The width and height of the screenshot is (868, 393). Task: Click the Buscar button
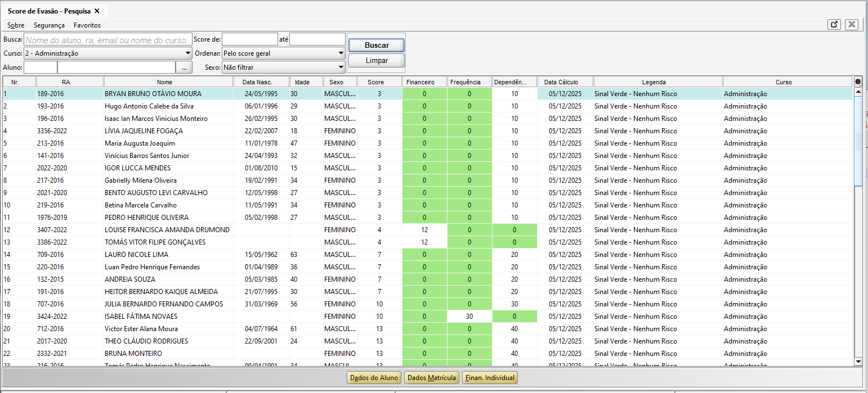coord(377,45)
